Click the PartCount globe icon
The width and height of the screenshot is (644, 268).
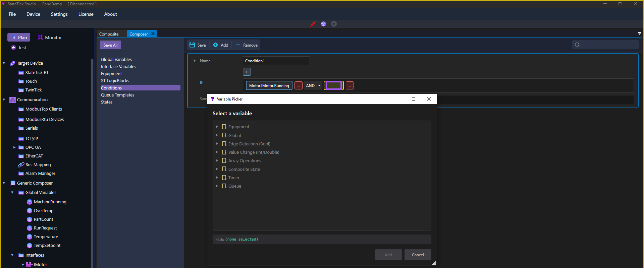(x=30, y=219)
